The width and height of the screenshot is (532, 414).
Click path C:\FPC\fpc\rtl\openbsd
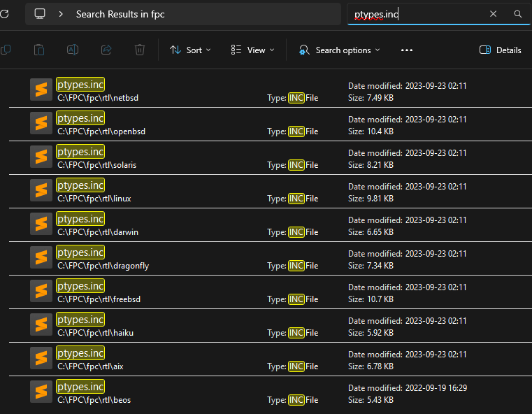101,131
